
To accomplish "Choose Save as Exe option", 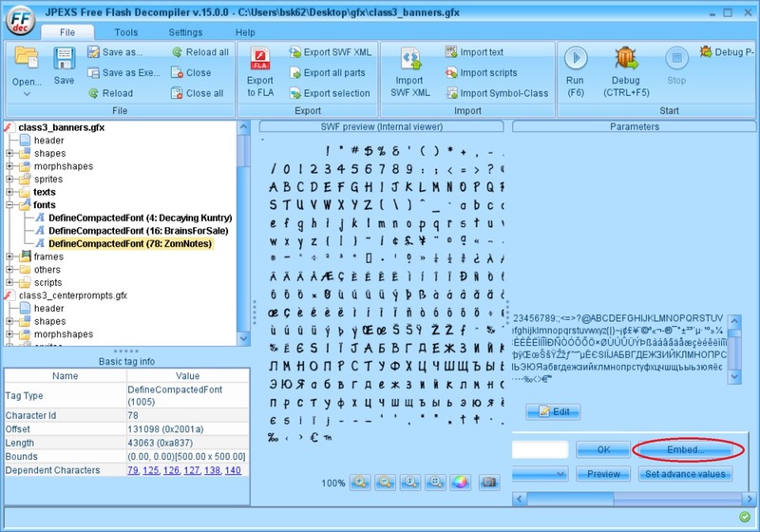I will pos(124,73).
